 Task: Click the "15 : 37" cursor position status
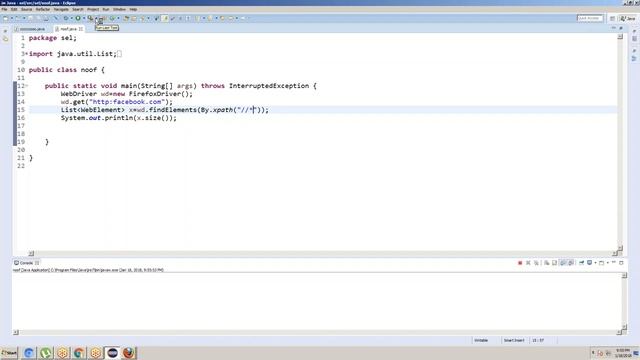point(538,340)
